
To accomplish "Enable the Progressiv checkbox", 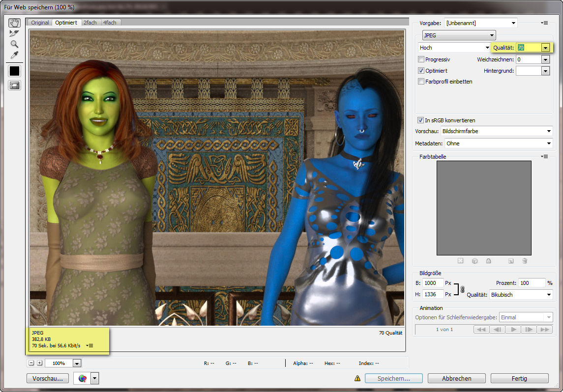I will pos(421,59).
